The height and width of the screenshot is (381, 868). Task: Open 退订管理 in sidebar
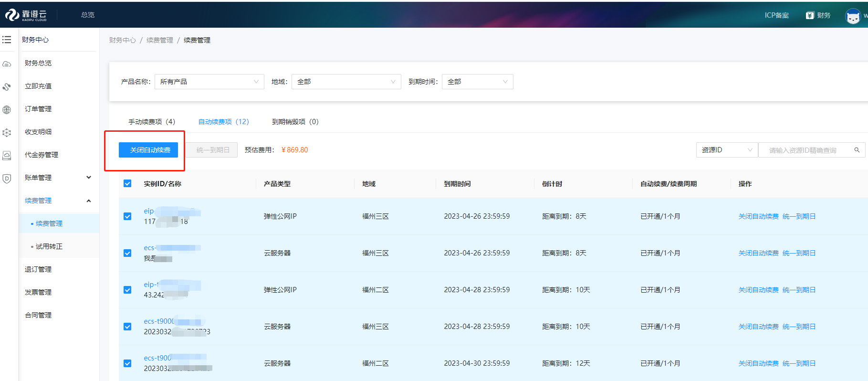[x=38, y=269]
